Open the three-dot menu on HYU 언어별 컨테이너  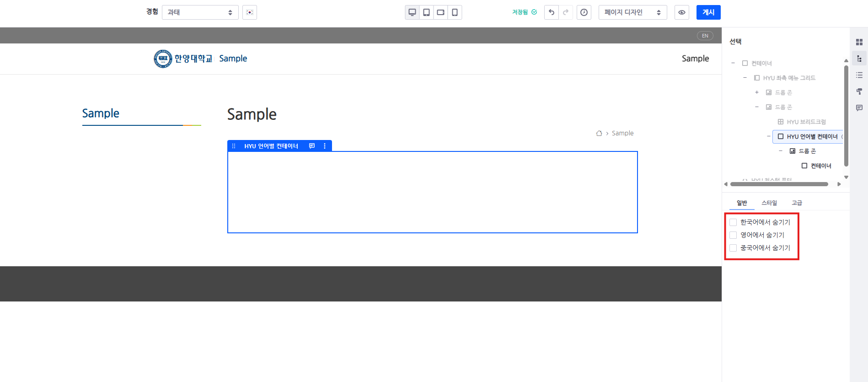[325, 146]
